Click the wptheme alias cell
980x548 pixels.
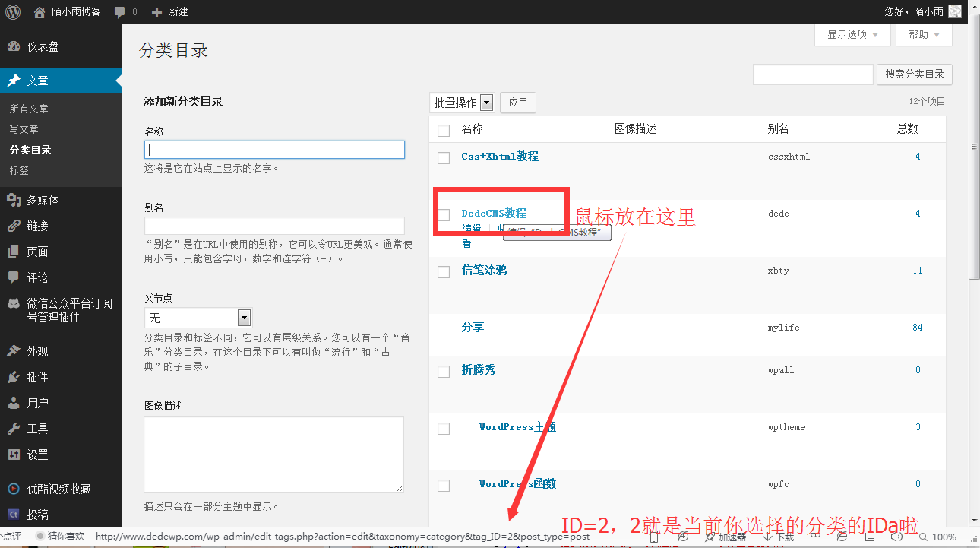[786, 427]
